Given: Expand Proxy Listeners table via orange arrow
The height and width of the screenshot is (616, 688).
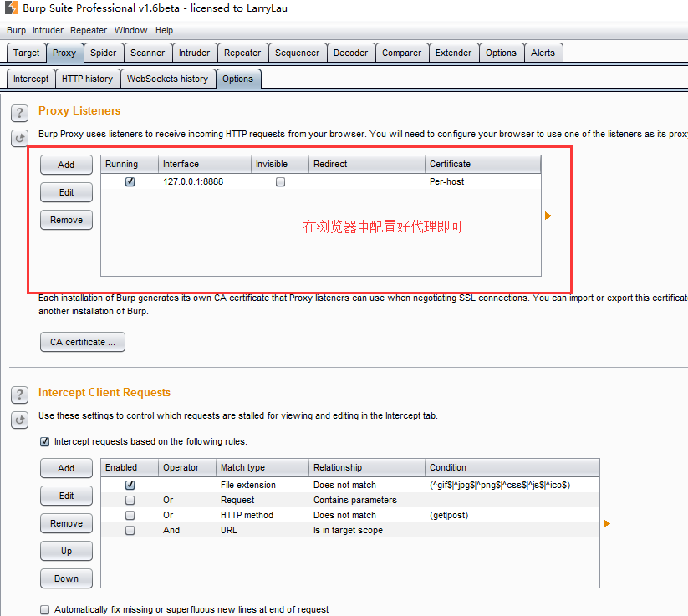Looking at the screenshot, I should point(548,216).
